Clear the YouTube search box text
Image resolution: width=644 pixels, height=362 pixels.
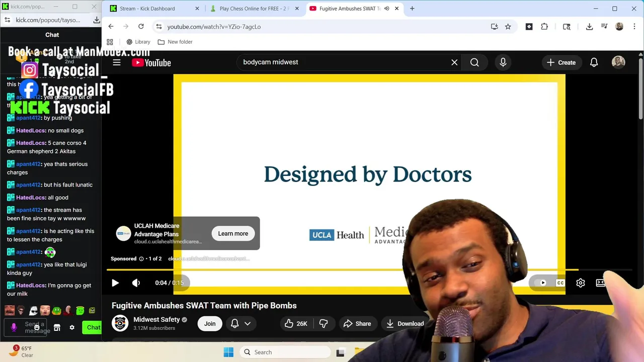454,62
